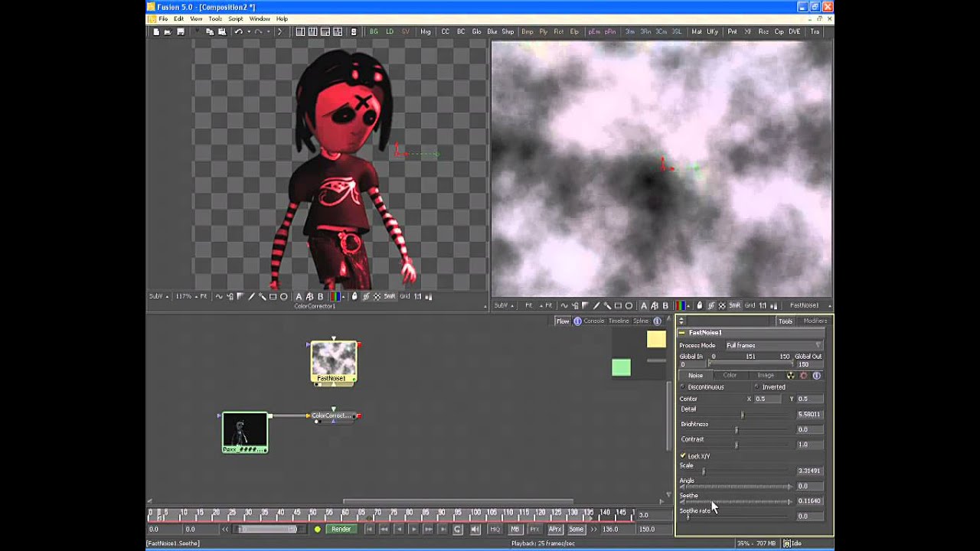
Task: Click the play forward button
Action: (x=413, y=530)
